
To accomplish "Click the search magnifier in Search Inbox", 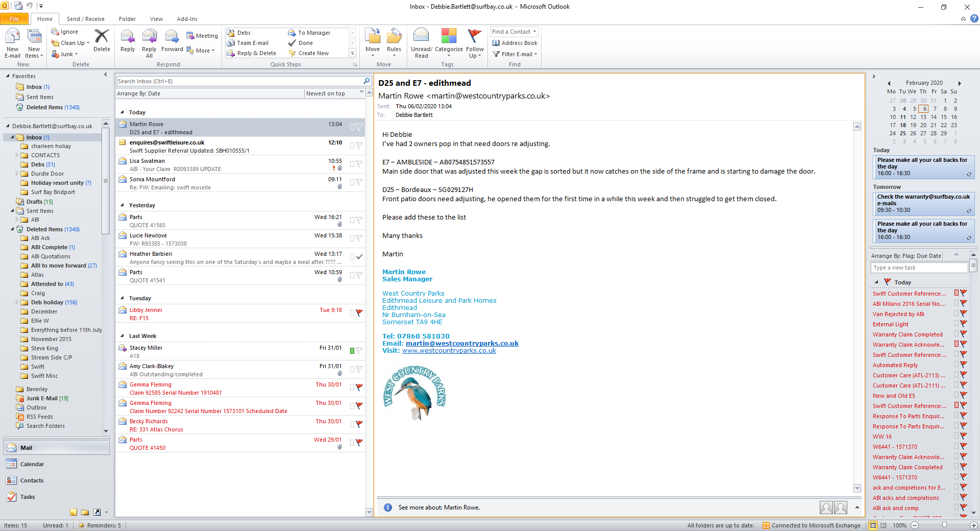I will click(x=366, y=81).
